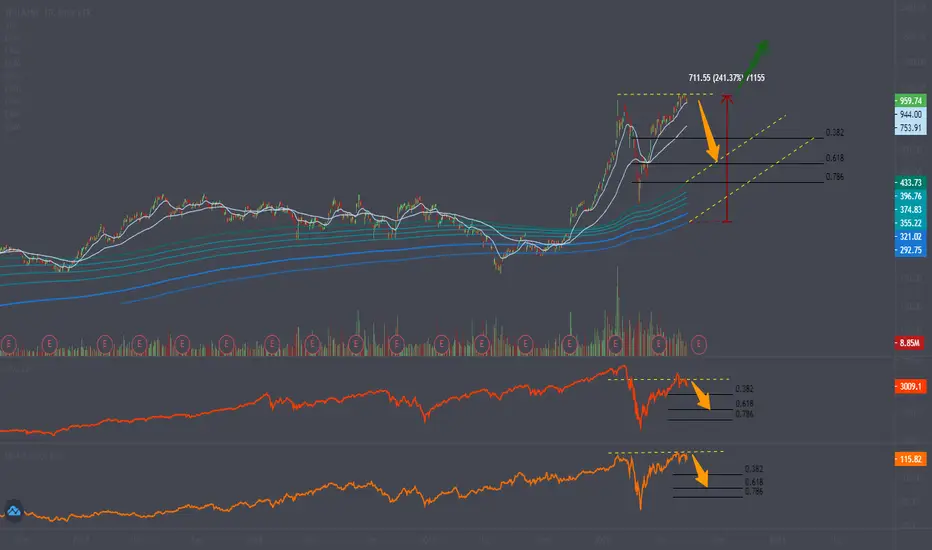Select the 0.618 Fibonacci label on main chart
The height and width of the screenshot is (550, 932).
[835, 158]
